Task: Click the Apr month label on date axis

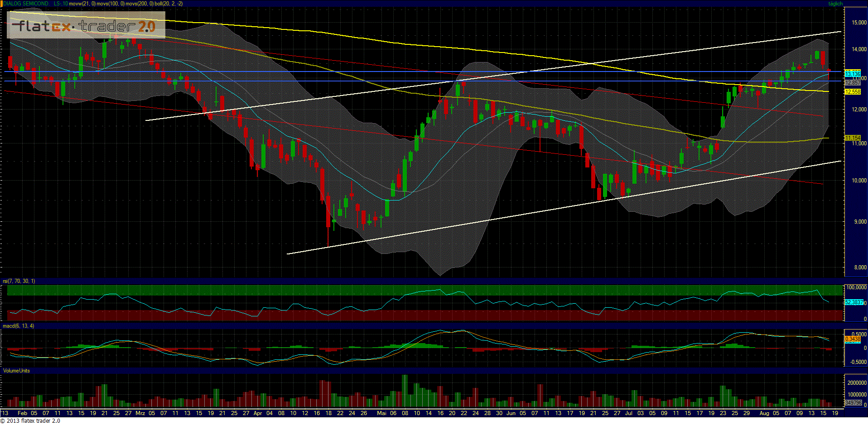Action: 258,413
